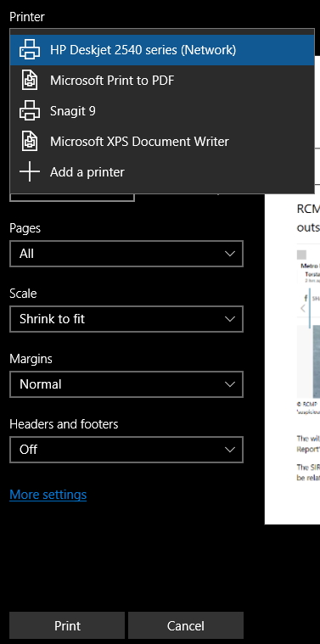
Task: Click the partially hidden field below printer list
Action: [72, 198]
